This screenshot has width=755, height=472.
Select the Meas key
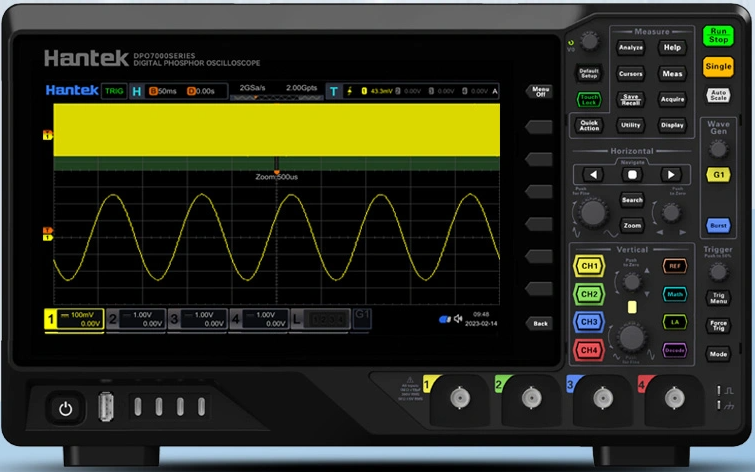pyautogui.click(x=672, y=74)
